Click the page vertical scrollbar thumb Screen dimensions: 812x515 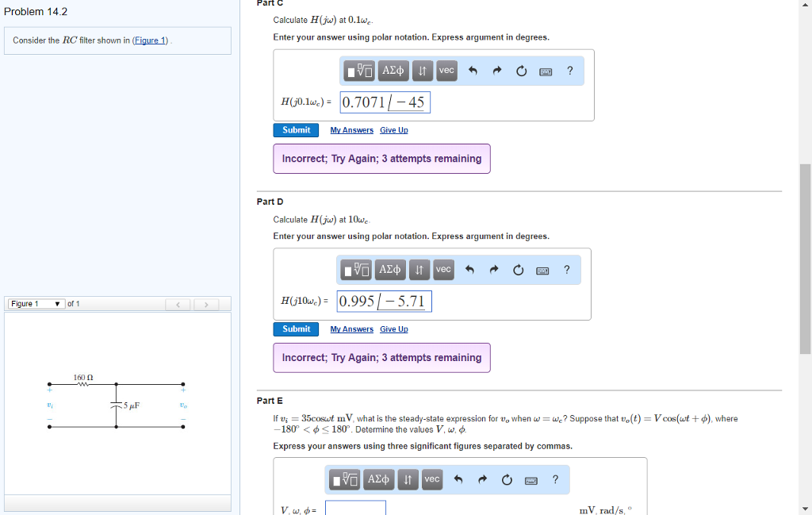(x=806, y=259)
